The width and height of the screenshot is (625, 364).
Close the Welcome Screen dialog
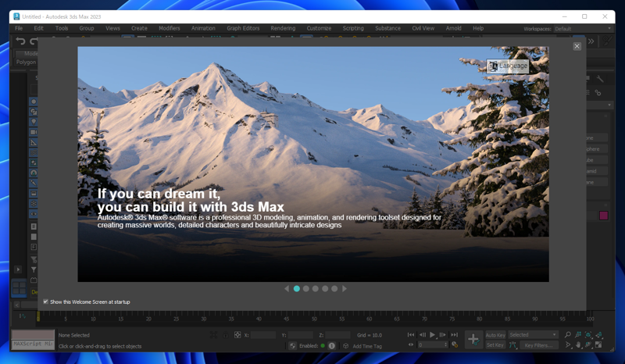tap(577, 46)
